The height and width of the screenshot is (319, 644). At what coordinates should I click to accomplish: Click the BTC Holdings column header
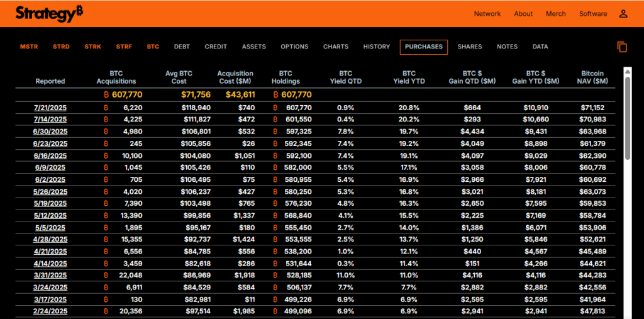click(286, 77)
